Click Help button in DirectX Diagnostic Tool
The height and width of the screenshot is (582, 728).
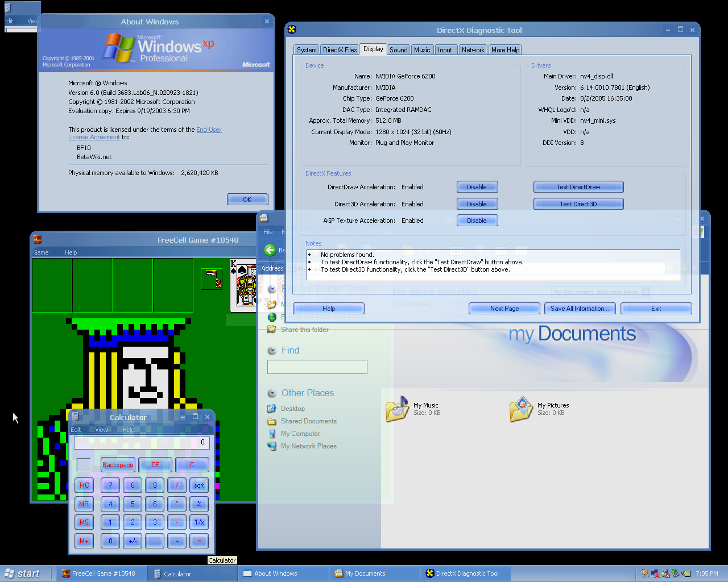[329, 309]
